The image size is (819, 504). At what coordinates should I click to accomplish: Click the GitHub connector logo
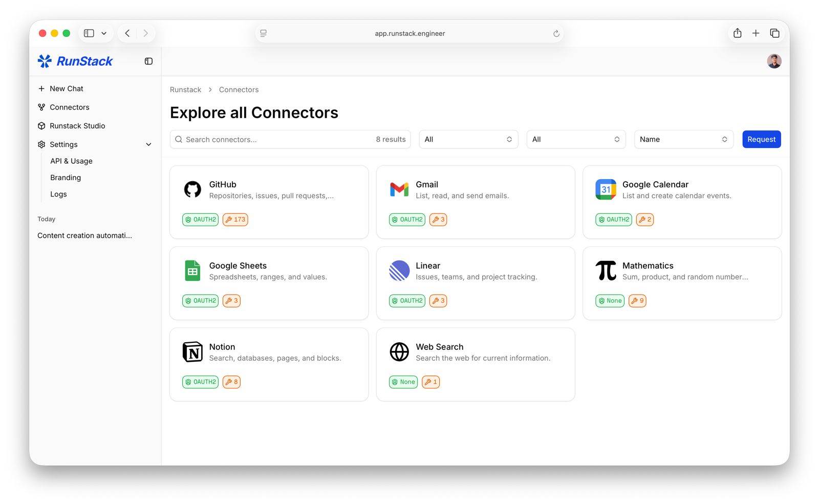192,189
